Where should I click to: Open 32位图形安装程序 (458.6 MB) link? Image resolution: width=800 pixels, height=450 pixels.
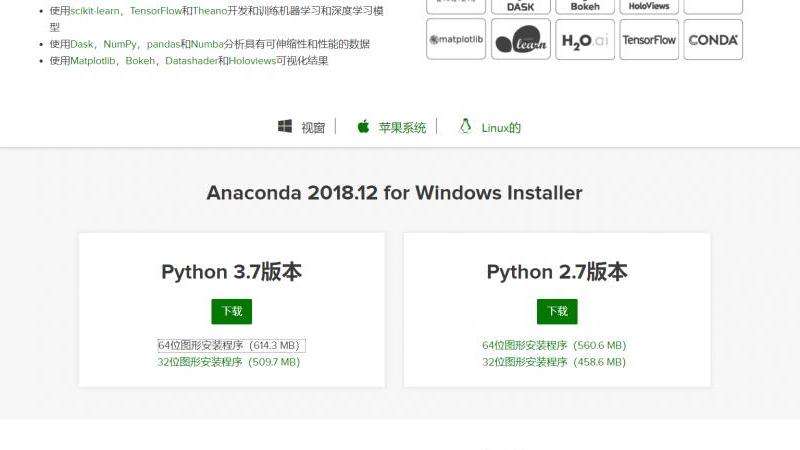[x=554, y=362]
